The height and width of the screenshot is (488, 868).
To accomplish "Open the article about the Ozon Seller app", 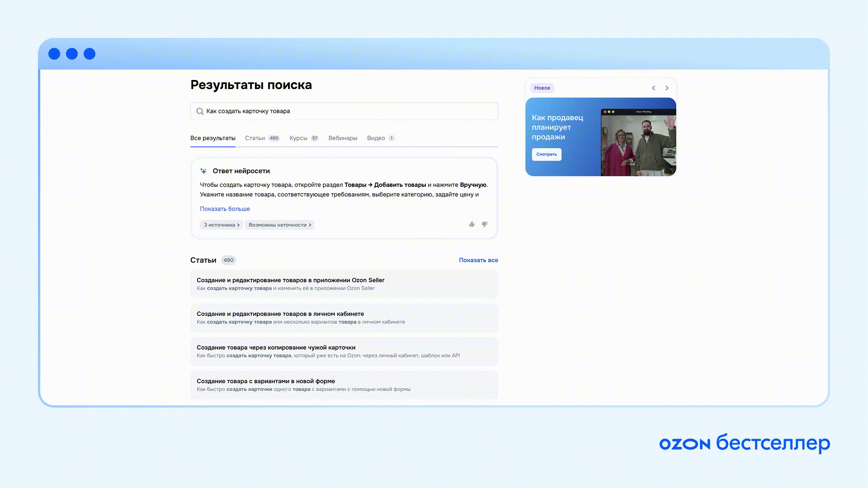I will tap(290, 280).
